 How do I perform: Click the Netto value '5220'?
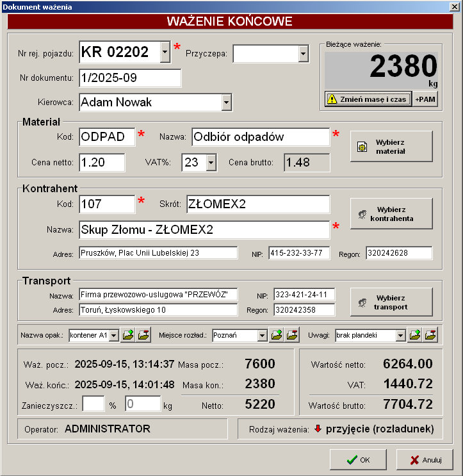(x=260, y=404)
